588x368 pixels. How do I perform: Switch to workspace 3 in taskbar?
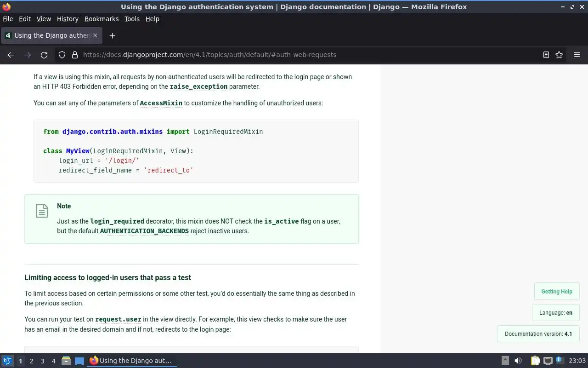tap(43, 361)
